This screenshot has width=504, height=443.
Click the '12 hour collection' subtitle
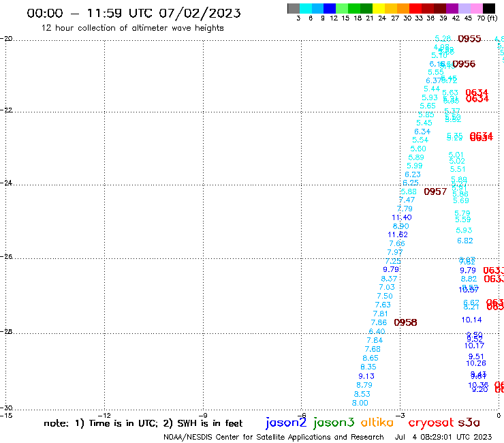pos(132,29)
